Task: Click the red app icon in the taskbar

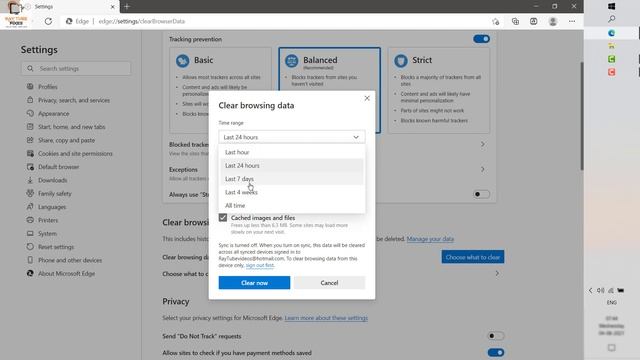Action: tap(611, 72)
